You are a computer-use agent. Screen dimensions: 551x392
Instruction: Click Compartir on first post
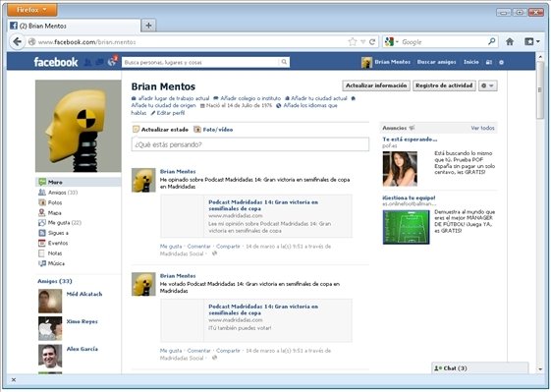[x=228, y=247]
